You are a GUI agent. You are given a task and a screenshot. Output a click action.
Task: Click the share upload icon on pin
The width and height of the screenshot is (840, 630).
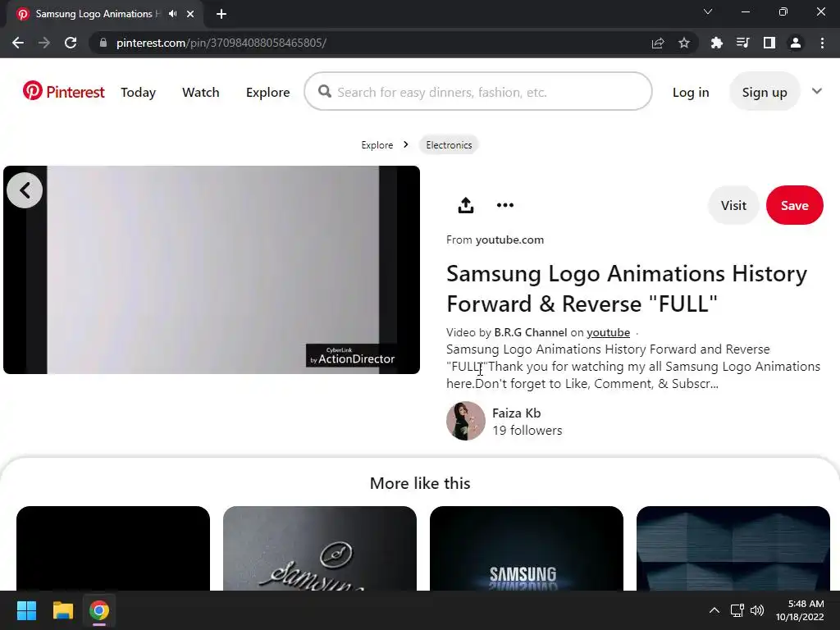tap(466, 205)
